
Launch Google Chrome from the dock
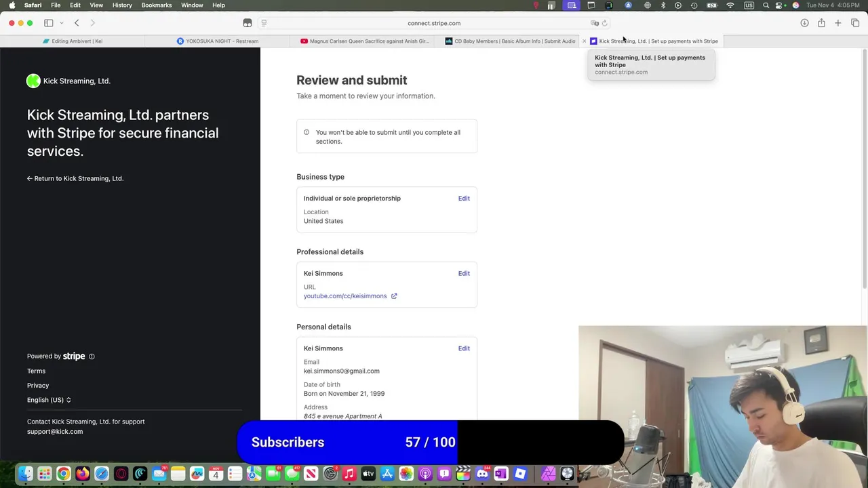[63, 474]
